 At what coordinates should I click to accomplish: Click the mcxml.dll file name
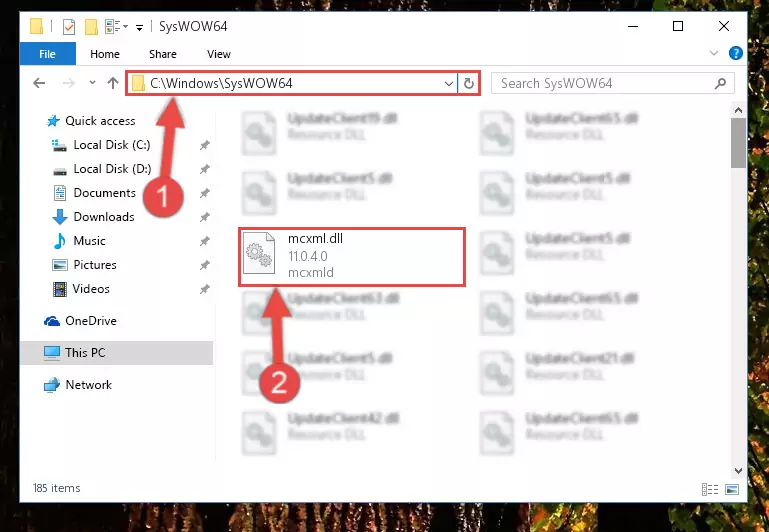coord(315,239)
